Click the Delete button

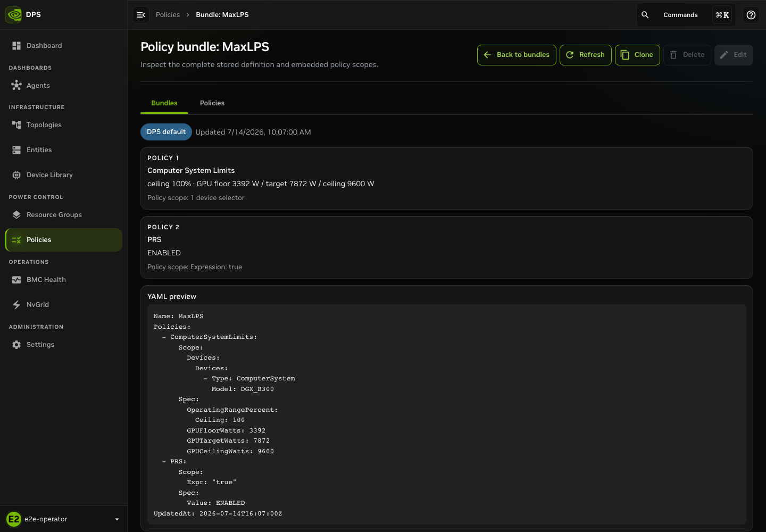click(687, 55)
